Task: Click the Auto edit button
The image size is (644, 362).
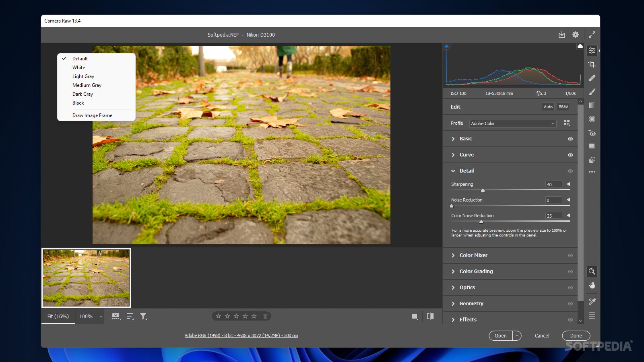Action: 548,107
